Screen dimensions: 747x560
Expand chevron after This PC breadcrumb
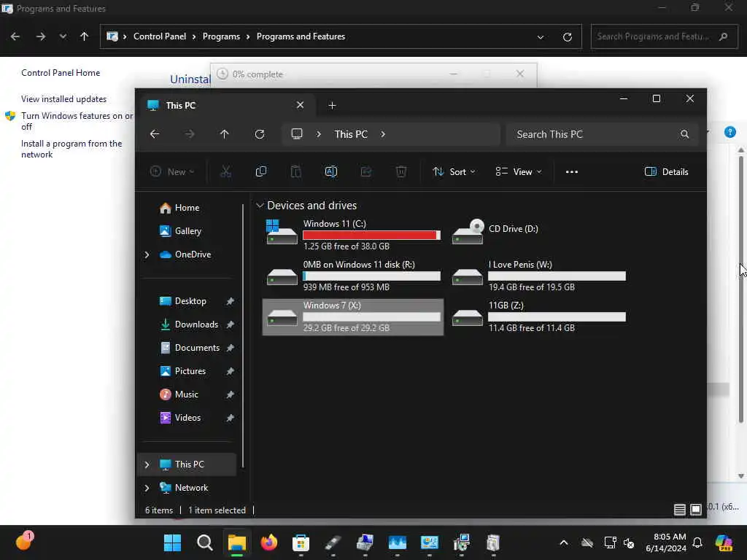click(x=383, y=134)
